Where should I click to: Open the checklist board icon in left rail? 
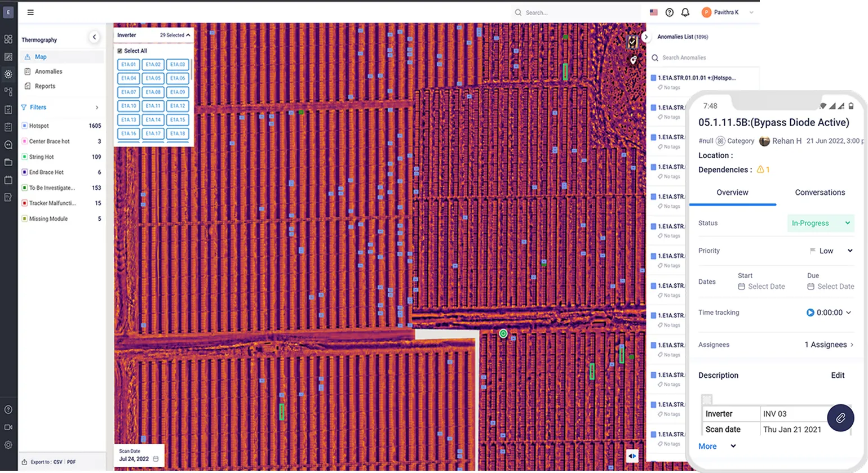click(x=8, y=127)
